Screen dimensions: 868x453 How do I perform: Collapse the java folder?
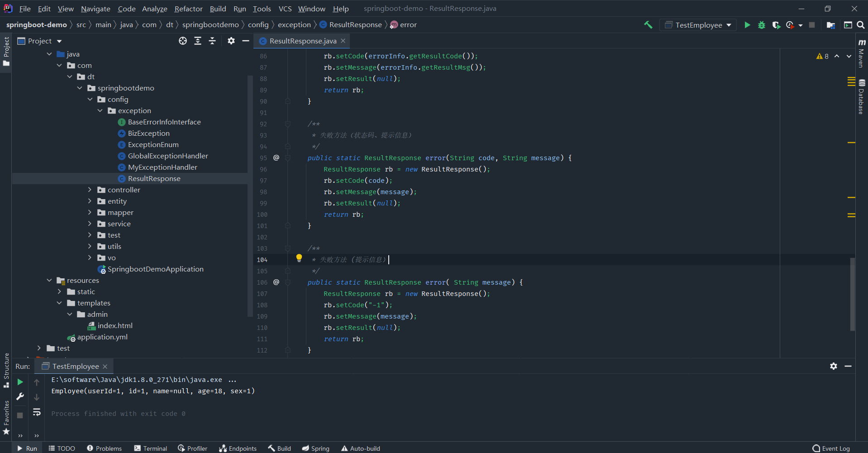point(49,54)
